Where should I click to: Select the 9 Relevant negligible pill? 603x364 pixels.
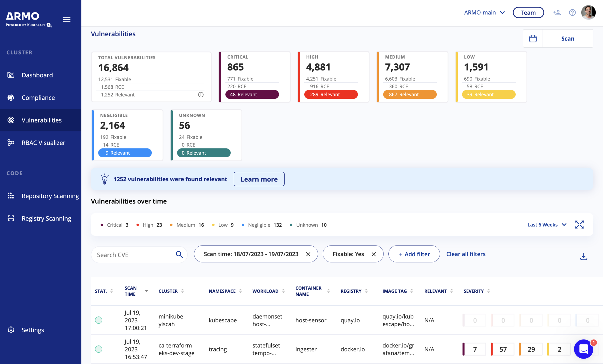pyautogui.click(x=125, y=153)
